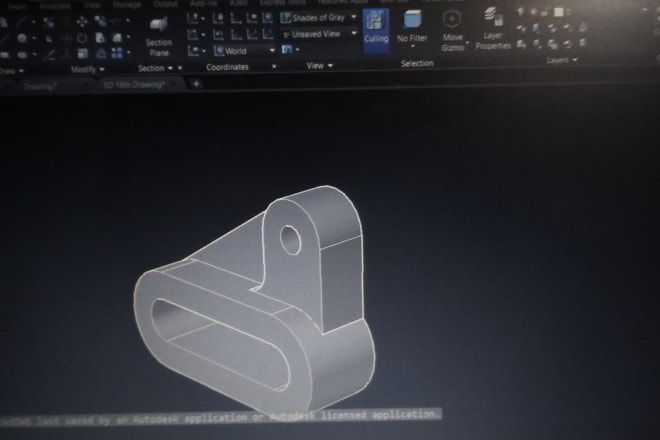Viewport: 660px width, 440px height.
Task: Open the Manage ribbon tab
Action: [128, 4]
